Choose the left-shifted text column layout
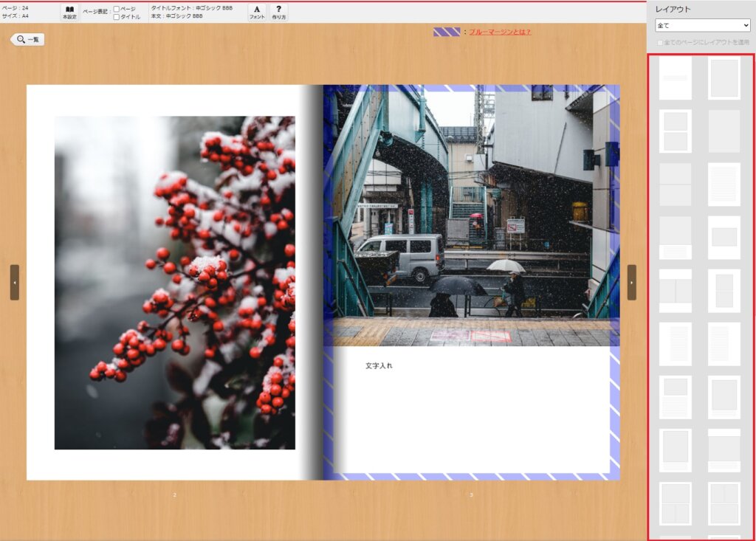The image size is (756, 541). [724, 344]
